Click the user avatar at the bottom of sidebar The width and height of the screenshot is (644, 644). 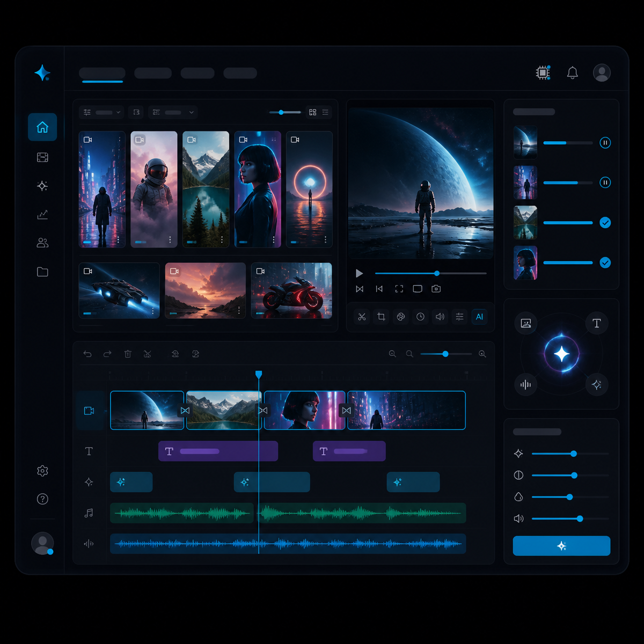pyautogui.click(x=42, y=543)
